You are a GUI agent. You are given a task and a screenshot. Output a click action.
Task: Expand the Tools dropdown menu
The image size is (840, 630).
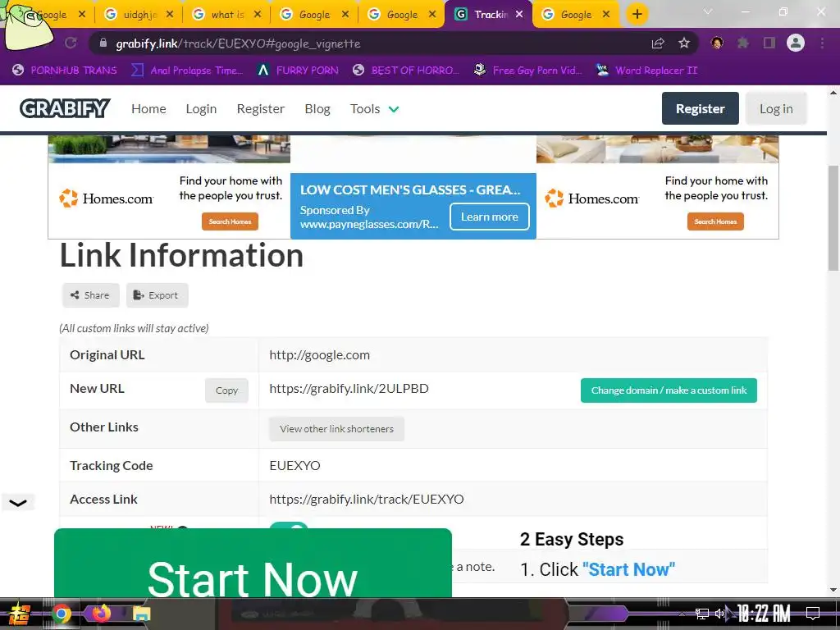[374, 109]
